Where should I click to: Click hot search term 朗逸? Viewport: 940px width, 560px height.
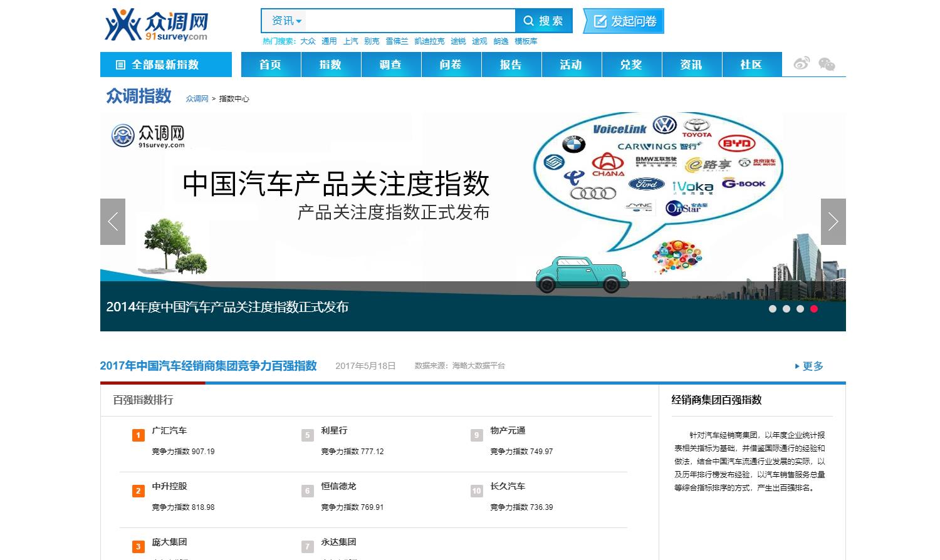501,41
